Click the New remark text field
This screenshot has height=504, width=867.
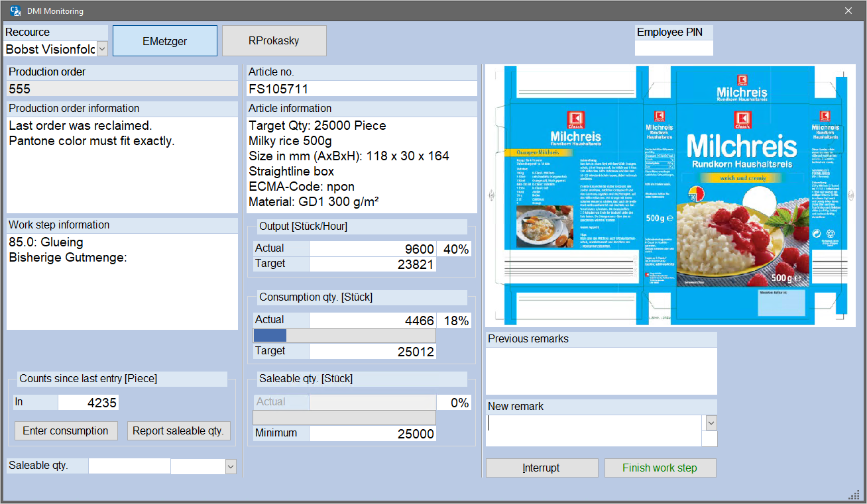point(594,431)
